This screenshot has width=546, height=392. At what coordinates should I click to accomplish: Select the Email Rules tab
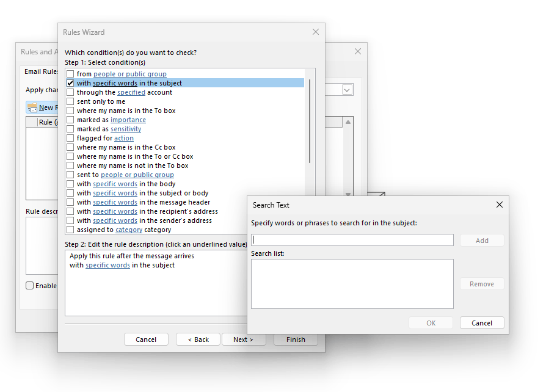pyautogui.click(x=41, y=71)
